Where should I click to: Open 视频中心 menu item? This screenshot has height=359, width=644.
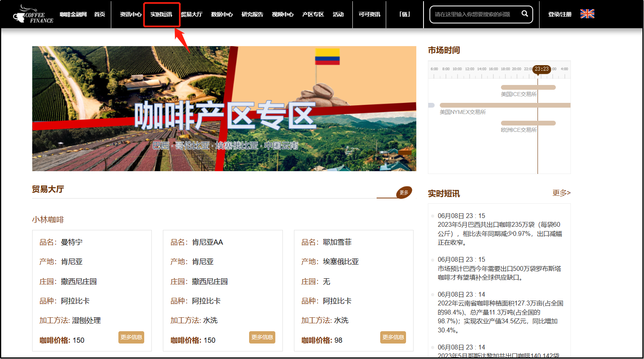(283, 14)
